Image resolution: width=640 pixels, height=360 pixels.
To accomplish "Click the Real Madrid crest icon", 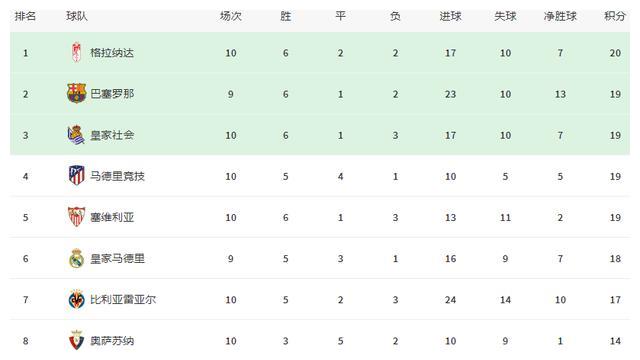I will click(76, 258).
